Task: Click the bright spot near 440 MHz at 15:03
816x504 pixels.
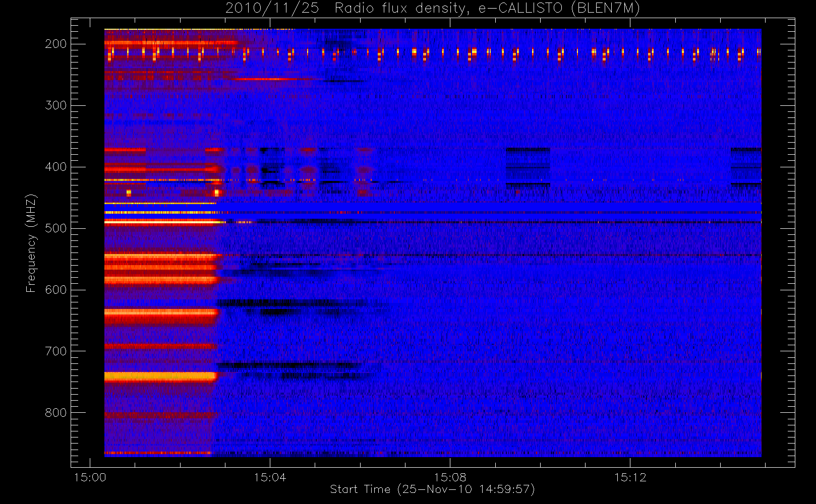Action: point(217,192)
